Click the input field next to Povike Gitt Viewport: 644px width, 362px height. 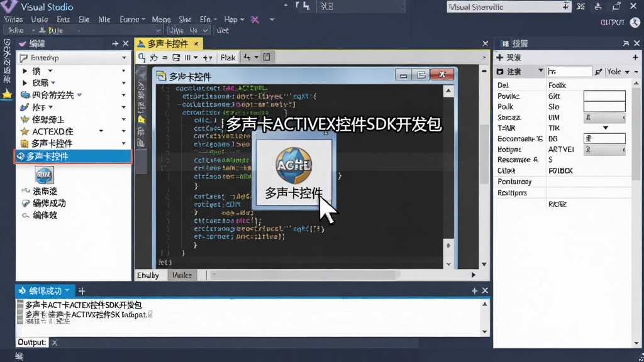pos(604,96)
